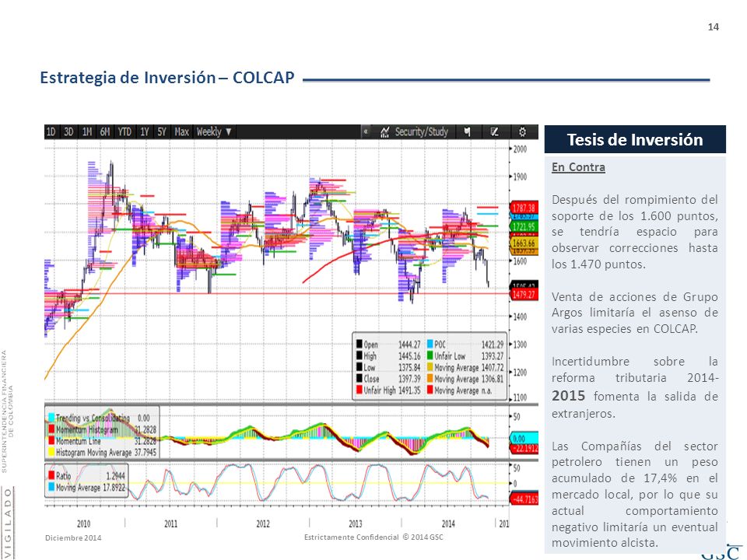Viewport: 747px width, 560px height.
Task: Click the 2000 price axis label
Action: tap(521, 149)
